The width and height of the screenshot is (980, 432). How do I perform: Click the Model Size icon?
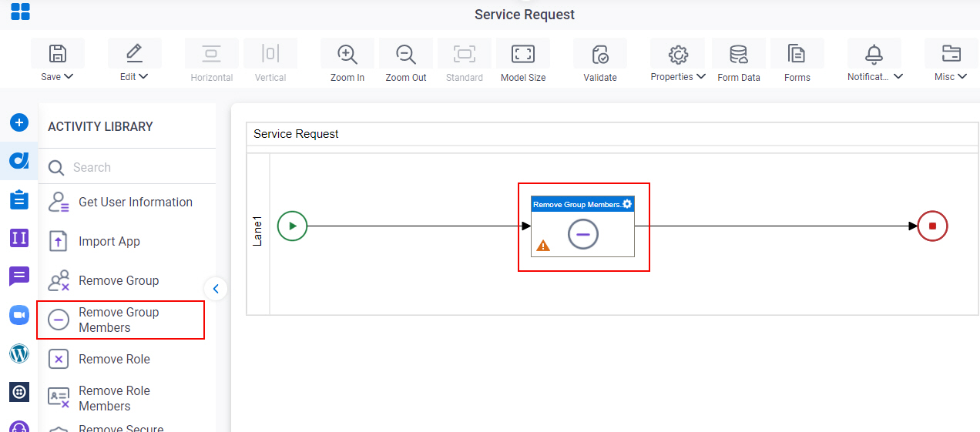click(x=523, y=53)
